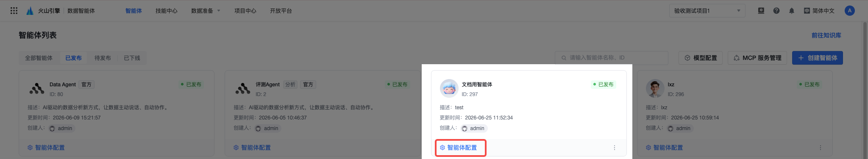This screenshot has width=868, height=159.
Task: Select the 全部智能体 filter tab
Action: (39, 58)
